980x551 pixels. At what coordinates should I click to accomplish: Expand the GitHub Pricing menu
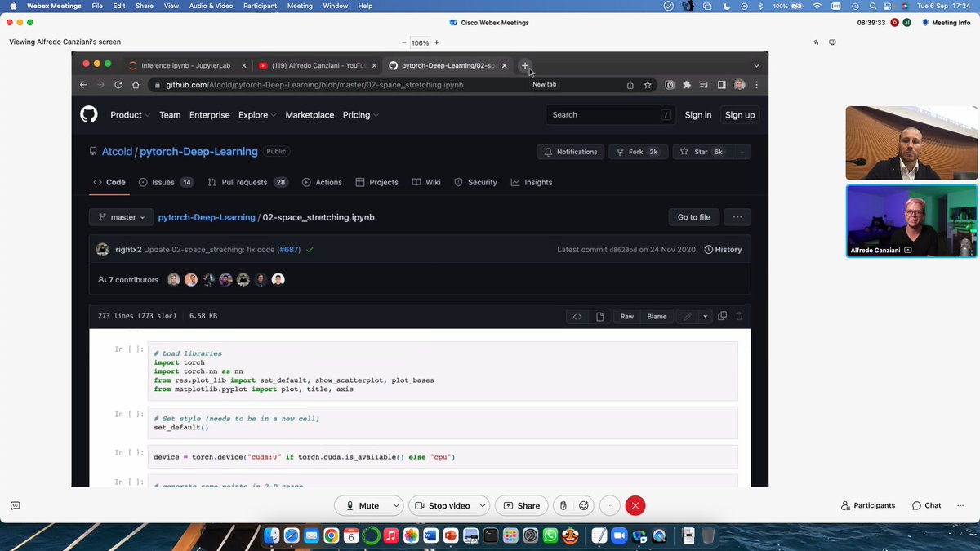pyautogui.click(x=360, y=115)
